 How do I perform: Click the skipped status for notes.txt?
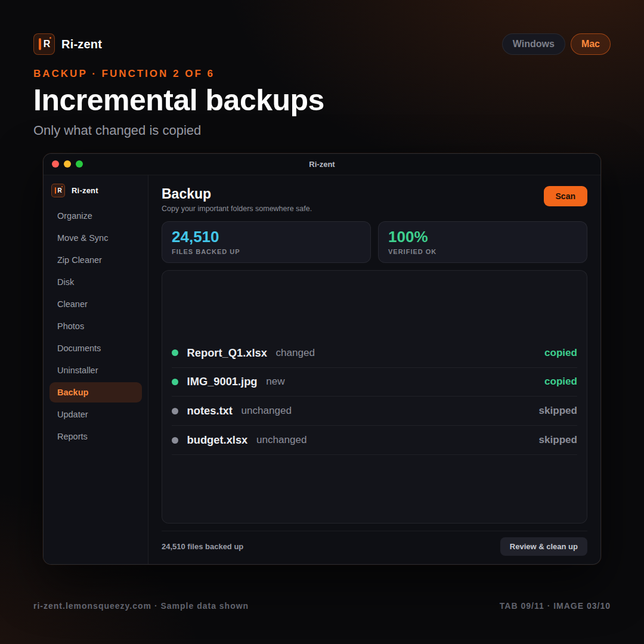tap(558, 411)
